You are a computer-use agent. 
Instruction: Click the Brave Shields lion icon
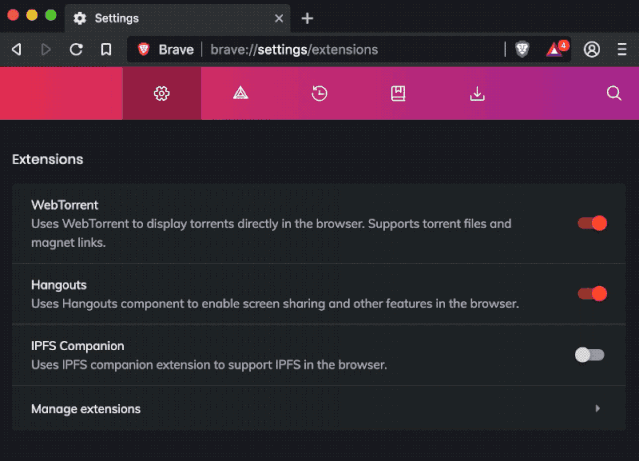tap(522, 49)
